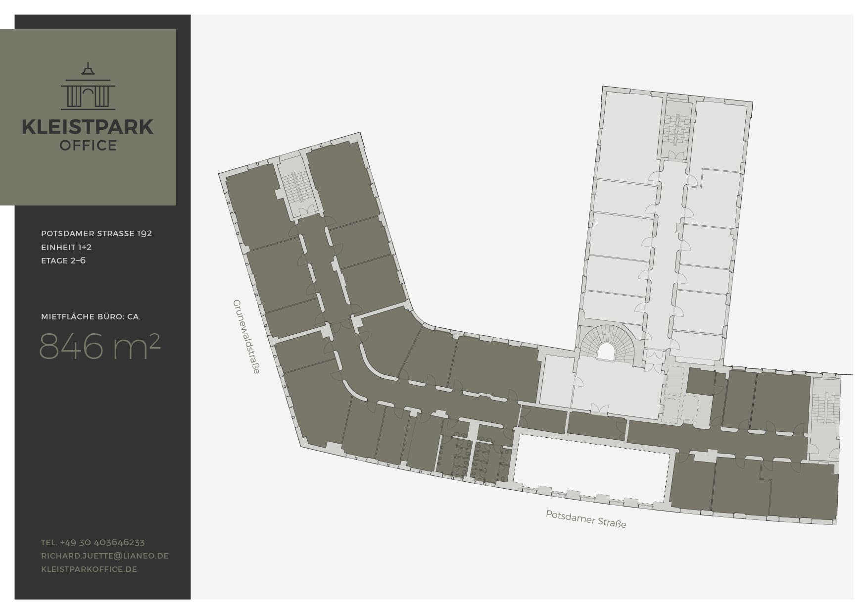Select the 846 m² area figure
Viewport: 868px width, 614px height.
tap(99, 346)
